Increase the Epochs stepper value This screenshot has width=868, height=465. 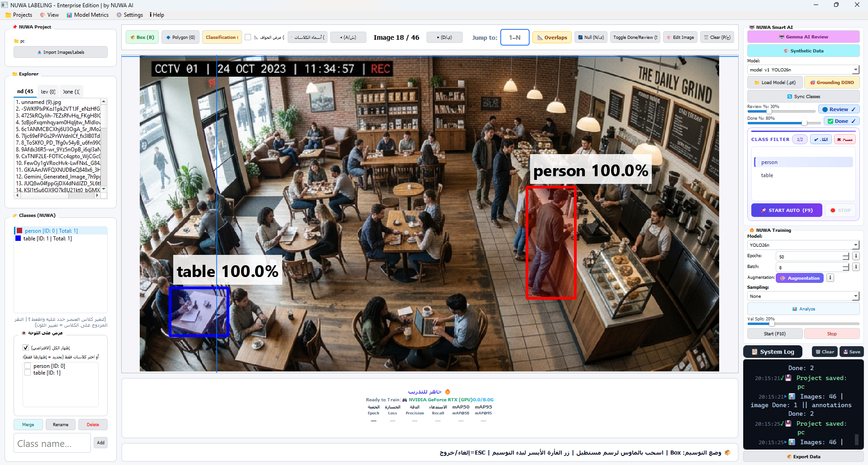(x=845, y=254)
